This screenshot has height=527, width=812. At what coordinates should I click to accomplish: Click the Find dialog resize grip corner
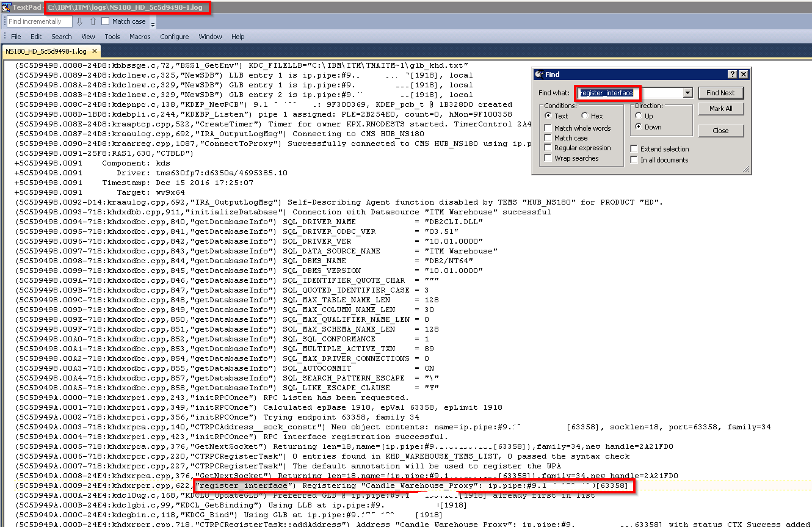click(747, 171)
